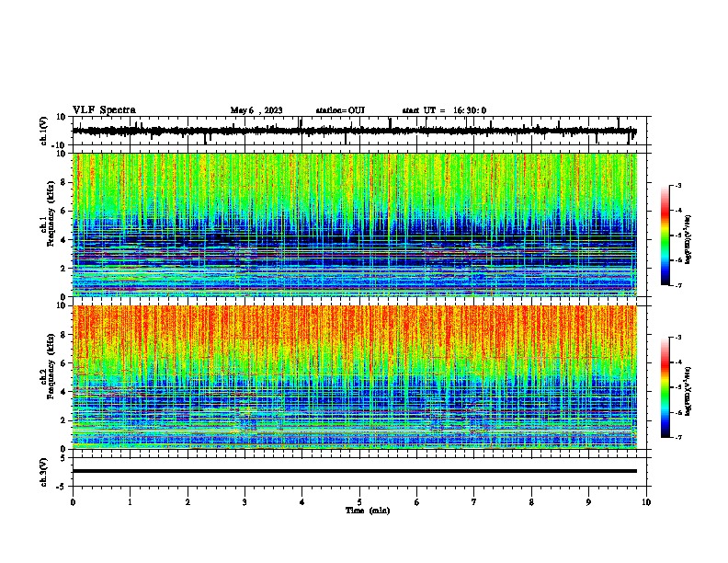Image resolution: width=728 pixels, height=563 pixels.
Task: Select the "Time (min)" axis label
Action: pyautogui.click(x=368, y=511)
